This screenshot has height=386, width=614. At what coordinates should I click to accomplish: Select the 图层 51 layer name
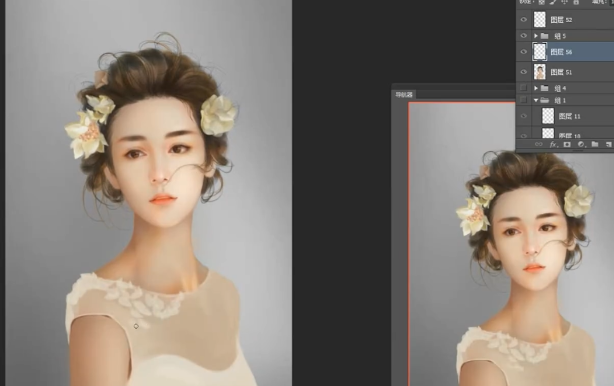click(x=561, y=72)
